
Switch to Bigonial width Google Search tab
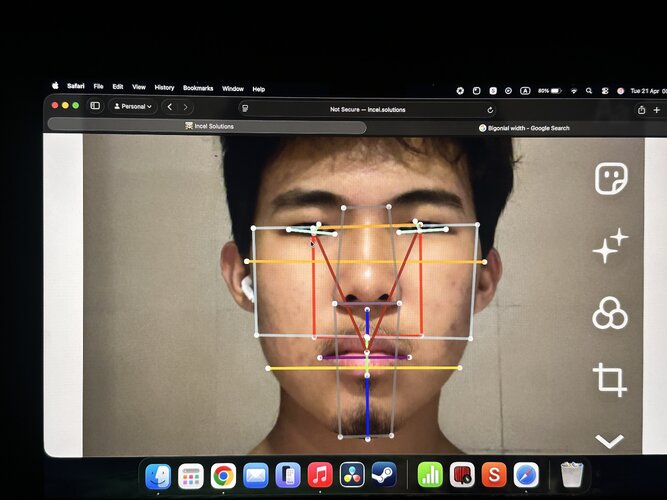524,128
